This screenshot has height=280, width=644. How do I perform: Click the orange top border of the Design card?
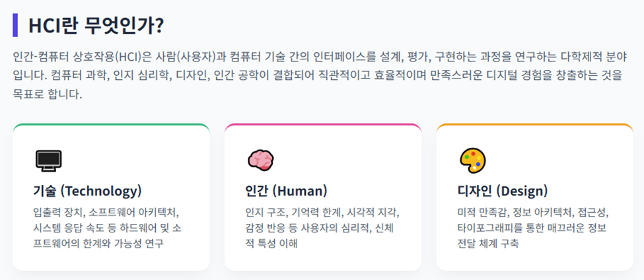coord(535,125)
